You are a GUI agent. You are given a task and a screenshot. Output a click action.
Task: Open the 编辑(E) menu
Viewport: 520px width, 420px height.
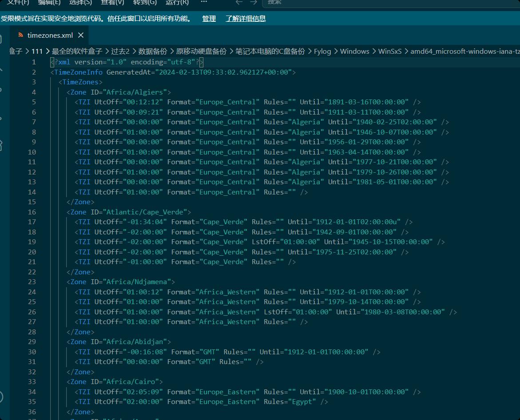pos(49,2)
